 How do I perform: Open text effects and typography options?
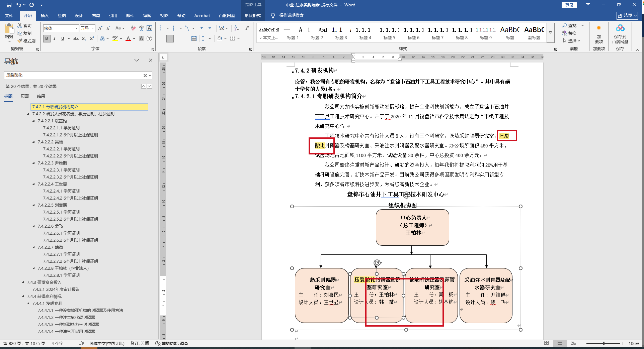[102, 38]
